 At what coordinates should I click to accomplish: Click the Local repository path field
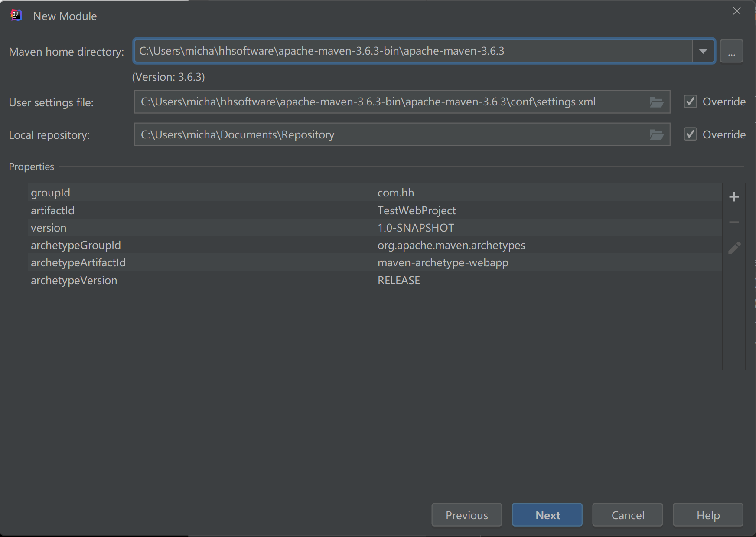402,135
